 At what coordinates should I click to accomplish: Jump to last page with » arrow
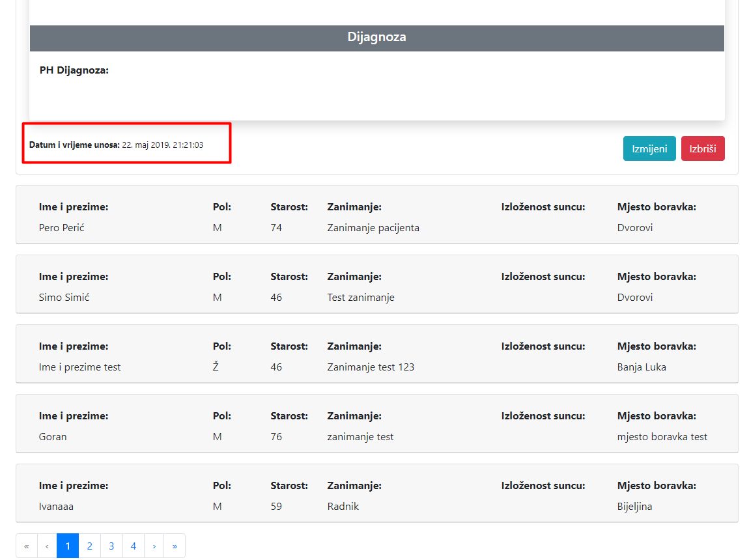click(175, 546)
